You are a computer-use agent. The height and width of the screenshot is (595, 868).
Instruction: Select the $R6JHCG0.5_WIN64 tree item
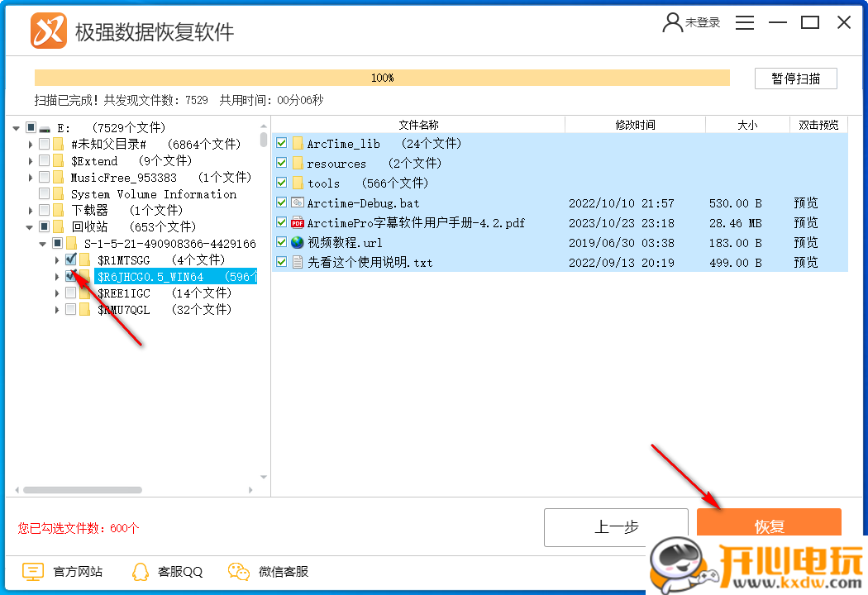[x=176, y=277]
